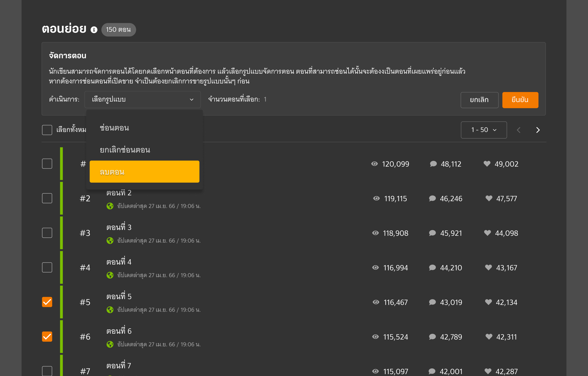588x376 pixels.
Task: Click the info icon beside ตอนย่อย heading
Action: [x=94, y=30]
